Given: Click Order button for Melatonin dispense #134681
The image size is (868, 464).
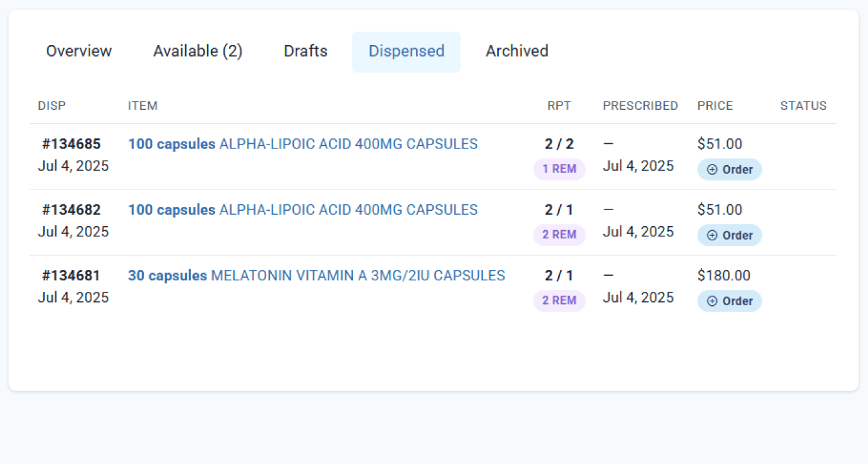Looking at the screenshot, I should click(x=730, y=301).
